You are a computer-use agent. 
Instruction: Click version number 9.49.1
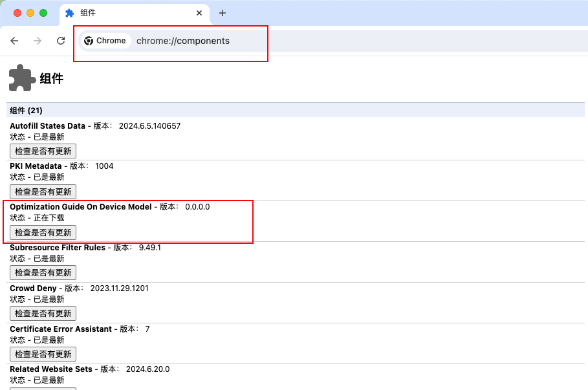(x=149, y=248)
